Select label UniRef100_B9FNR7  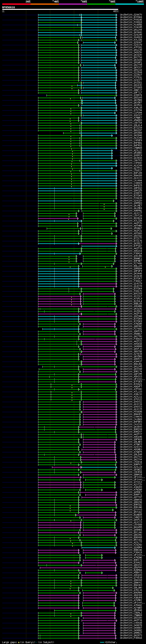click(x=131, y=261)
